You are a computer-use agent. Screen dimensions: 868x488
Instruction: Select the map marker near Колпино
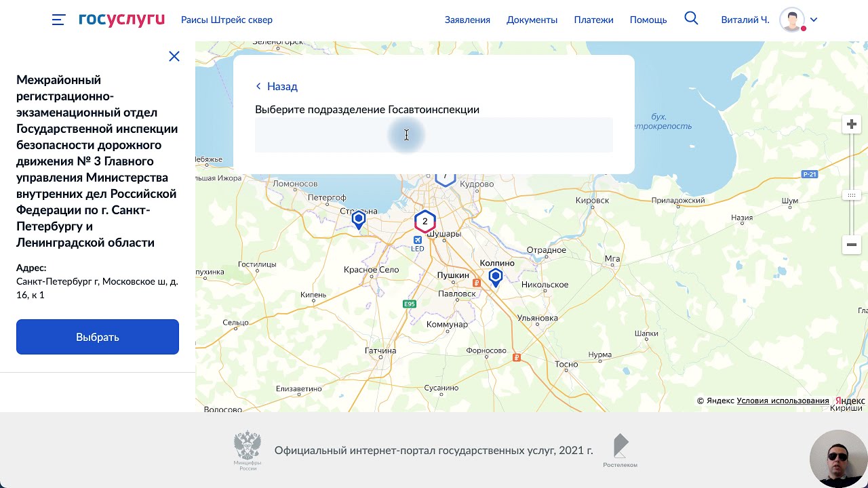[x=496, y=277]
